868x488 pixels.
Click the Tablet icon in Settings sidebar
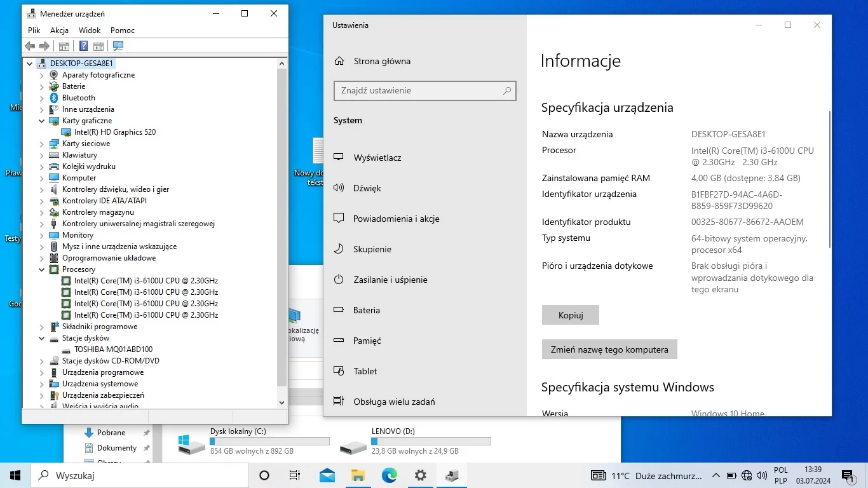click(x=339, y=371)
